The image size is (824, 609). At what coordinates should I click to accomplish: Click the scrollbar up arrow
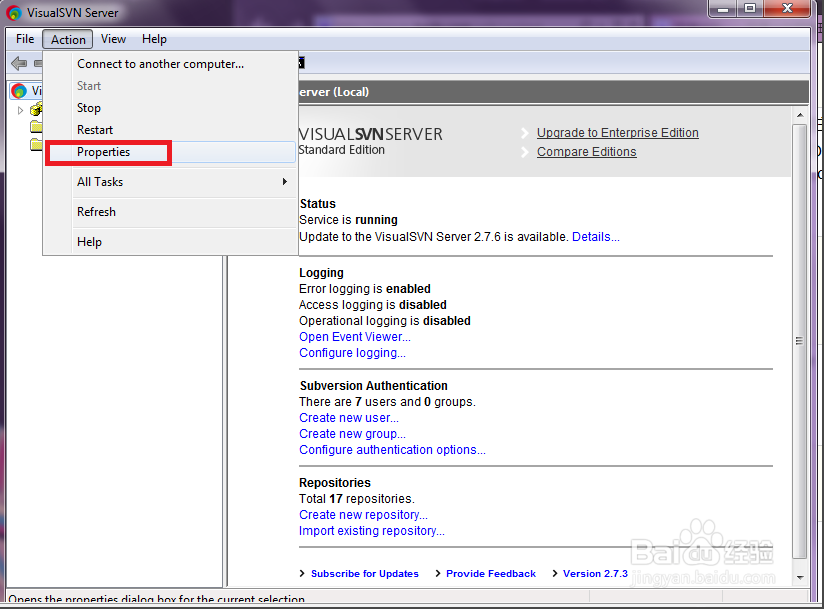click(x=799, y=115)
